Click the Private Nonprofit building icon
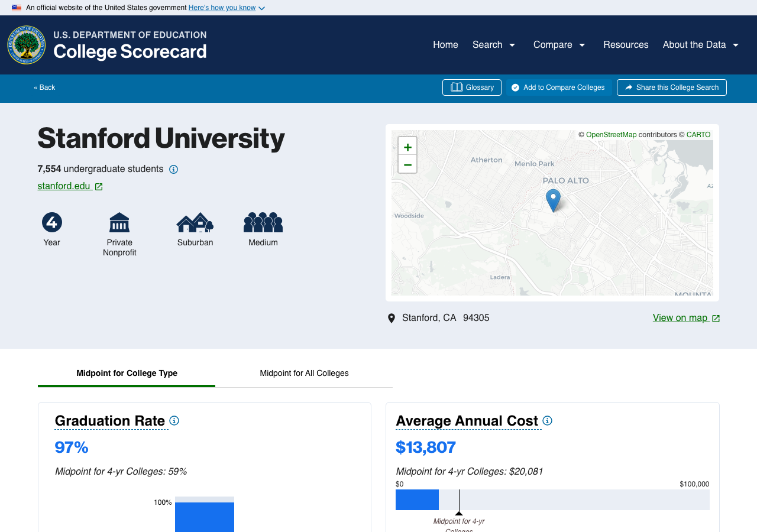Screen dimensions: 757x532 (119, 223)
